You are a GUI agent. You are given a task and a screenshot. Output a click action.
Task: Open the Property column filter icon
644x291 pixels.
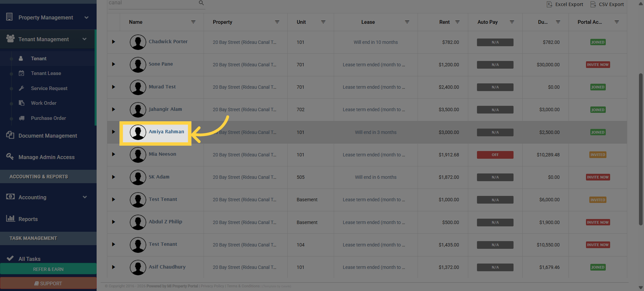tap(277, 22)
